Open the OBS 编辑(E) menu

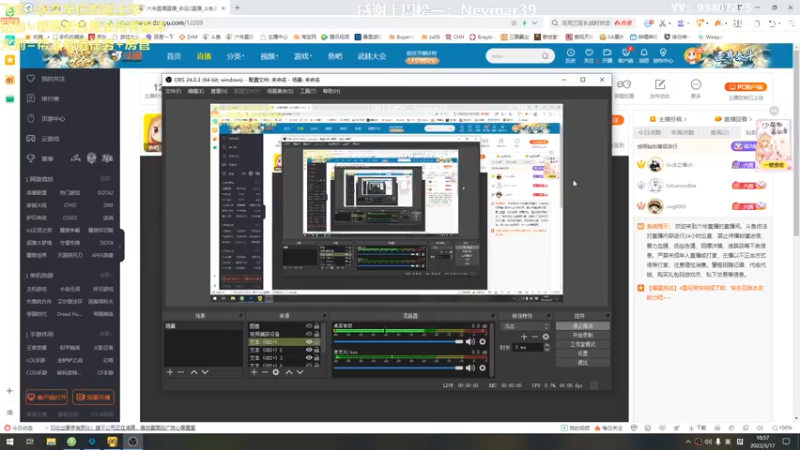coord(195,91)
